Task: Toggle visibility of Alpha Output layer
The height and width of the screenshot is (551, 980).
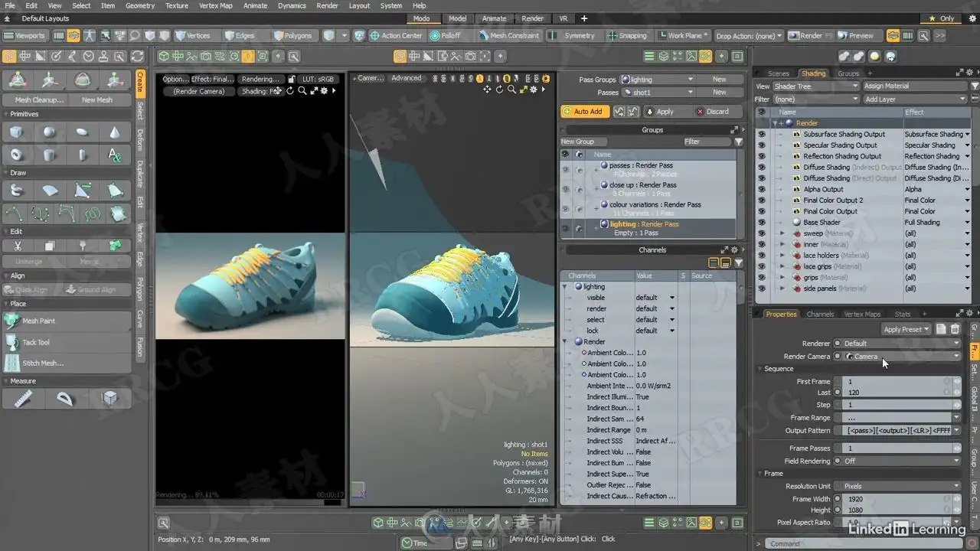Action: [761, 189]
